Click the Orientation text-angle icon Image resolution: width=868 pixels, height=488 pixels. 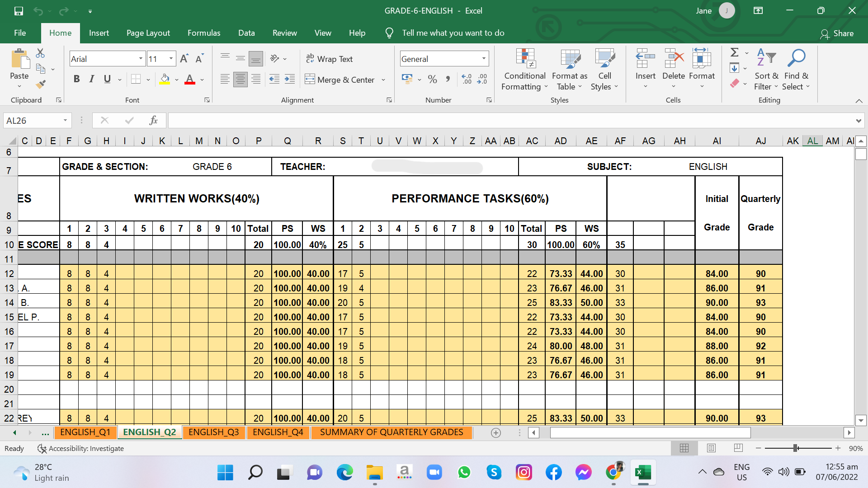[x=274, y=59]
